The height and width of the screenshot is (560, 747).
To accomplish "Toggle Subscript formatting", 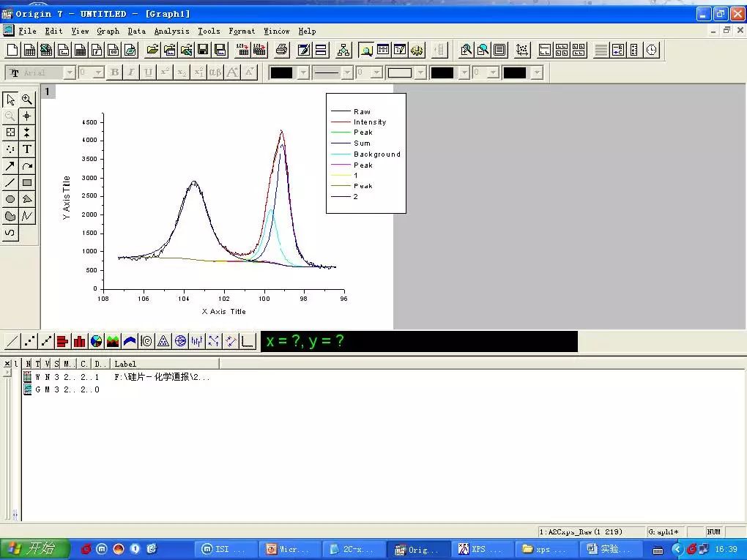I will pyautogui.click(x=182, y=72).
